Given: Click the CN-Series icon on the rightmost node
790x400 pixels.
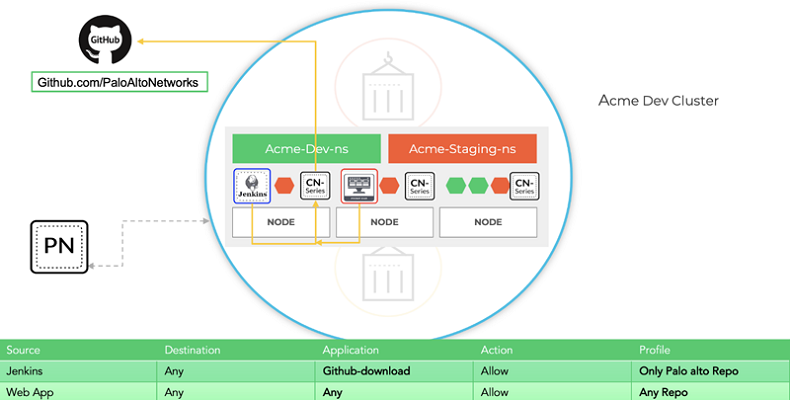Looking at the screenshot, I should click(x=523, y=185).
